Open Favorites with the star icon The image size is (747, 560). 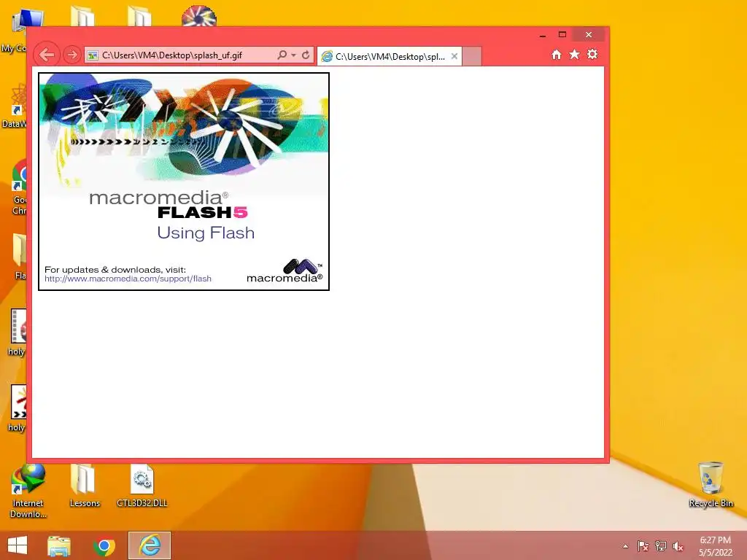click(x=575, y=54)
